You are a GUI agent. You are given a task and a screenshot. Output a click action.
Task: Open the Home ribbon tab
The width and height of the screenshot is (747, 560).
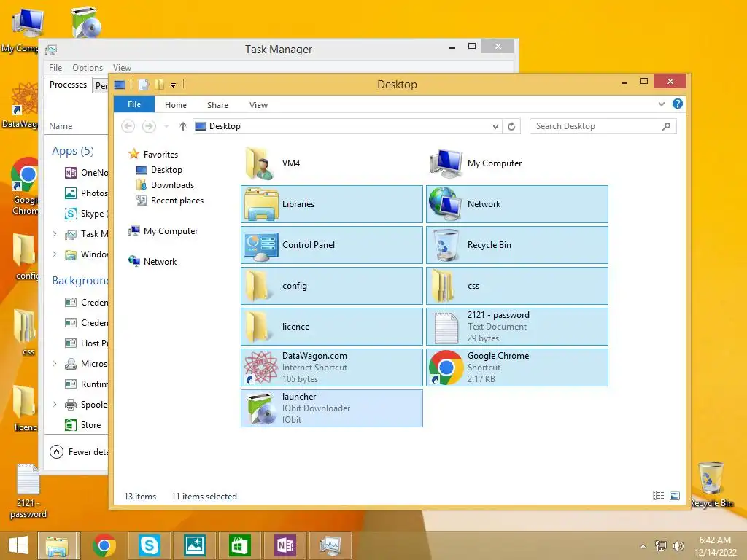pos(176,105)
